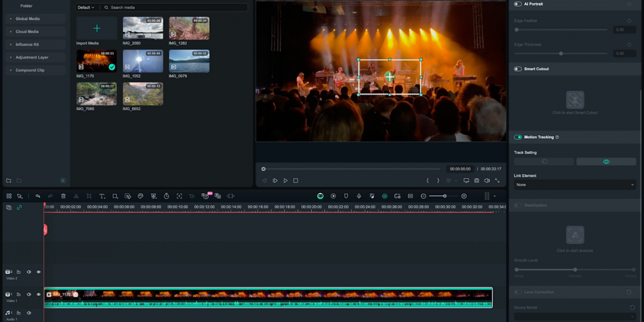Open the speed timer icon in the toolbar
The height and width of the screenshot is (322, 644).
[x=166, y=196]
